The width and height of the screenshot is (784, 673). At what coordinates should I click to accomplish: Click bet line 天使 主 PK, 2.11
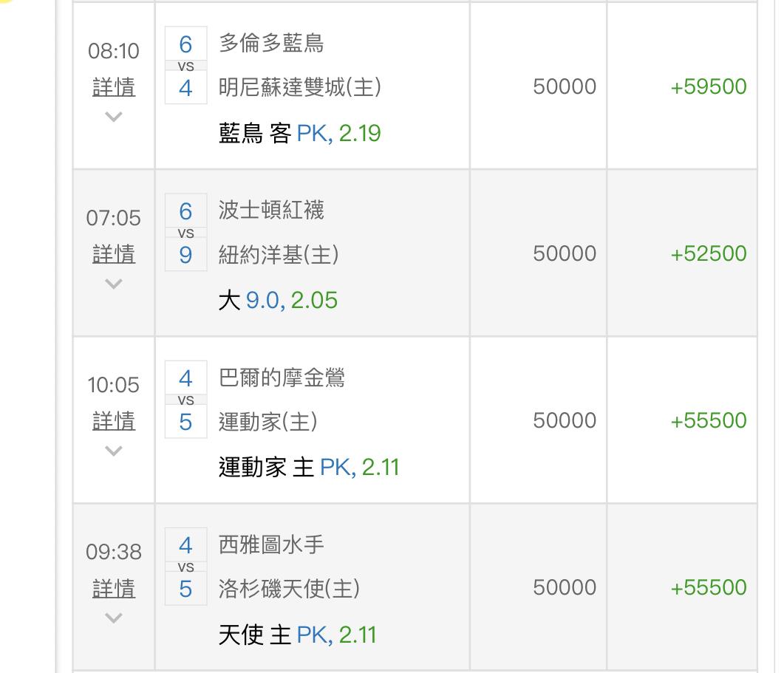[x=297, y=635]
